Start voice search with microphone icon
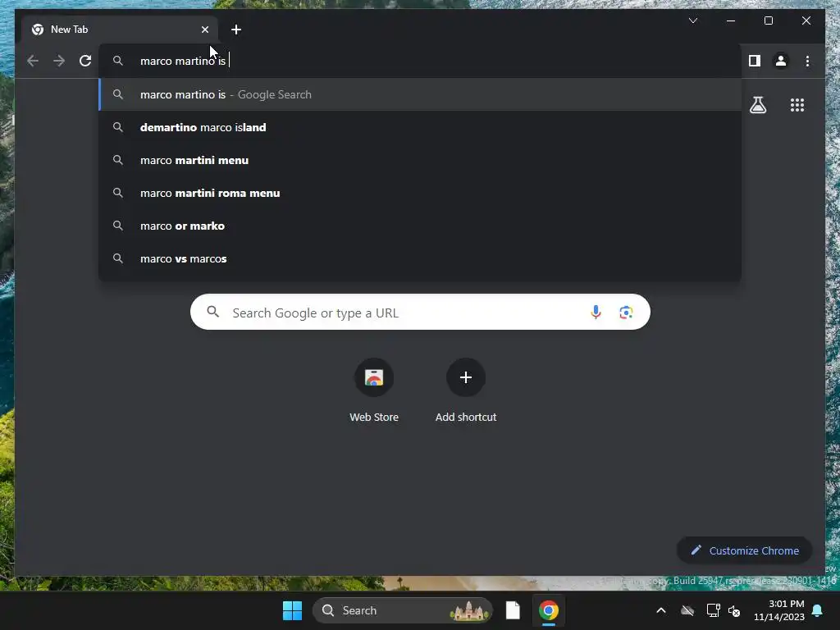 click(596, 312)
